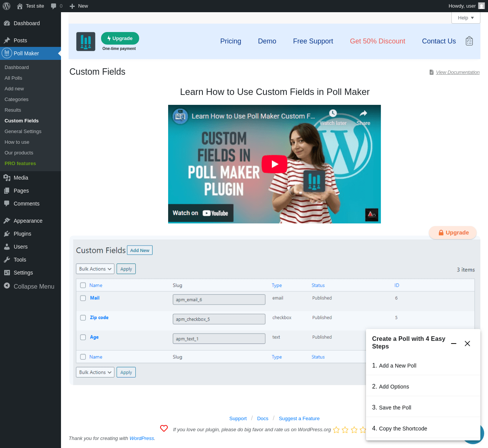Open the Tools sidebar item
The height and width of the screenshot is (448, 488).
point(30,260)
